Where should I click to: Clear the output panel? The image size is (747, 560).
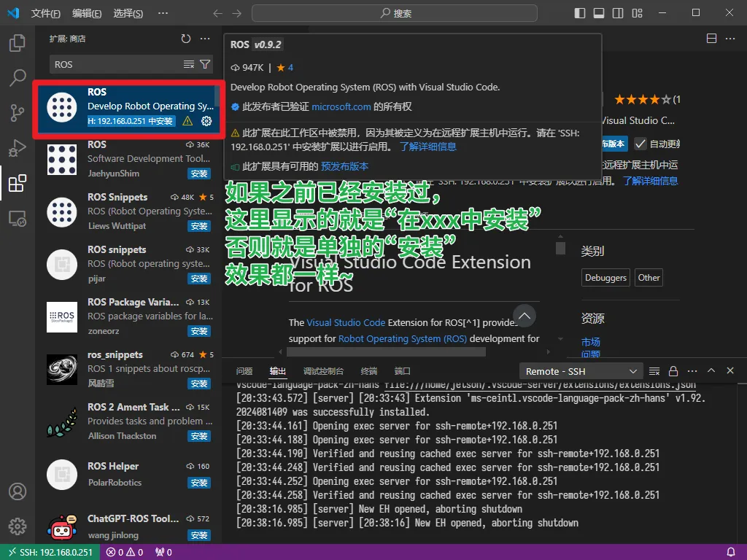pos(654,371)
